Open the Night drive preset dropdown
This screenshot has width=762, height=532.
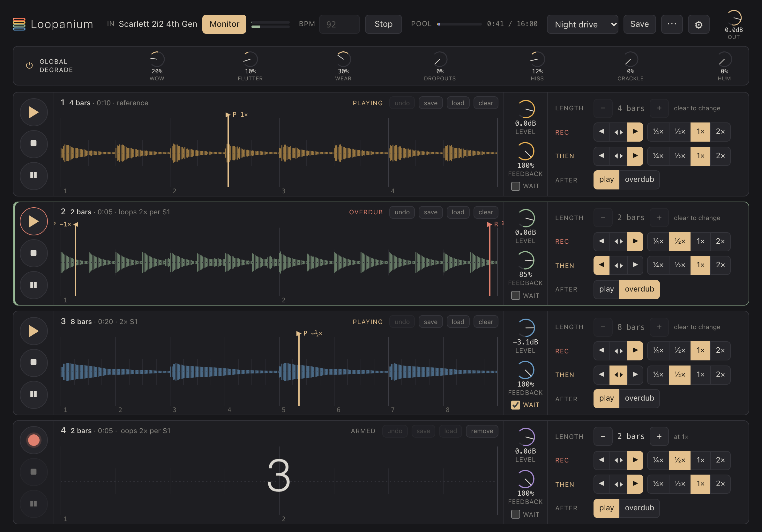click(582, 24)
